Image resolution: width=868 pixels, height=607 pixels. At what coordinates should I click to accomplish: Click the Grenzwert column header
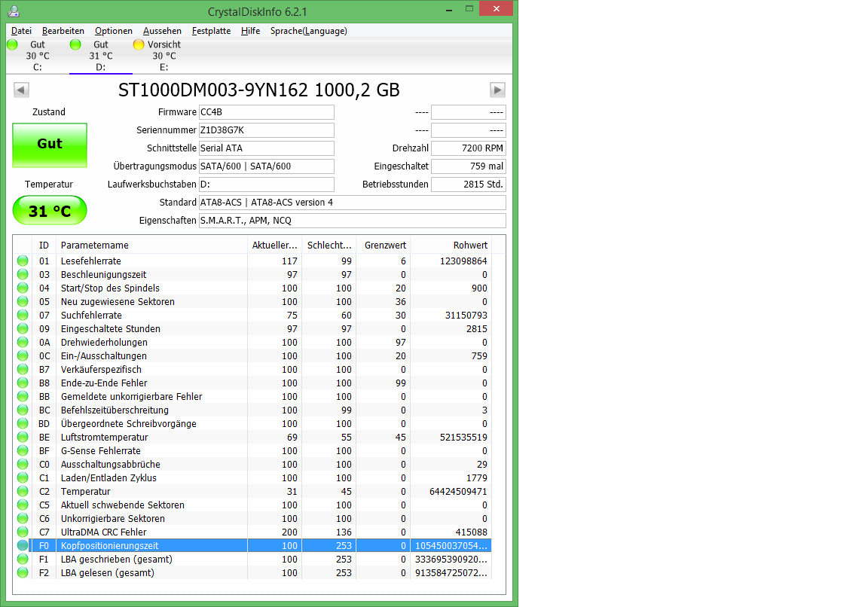click(x=383, y=245)
